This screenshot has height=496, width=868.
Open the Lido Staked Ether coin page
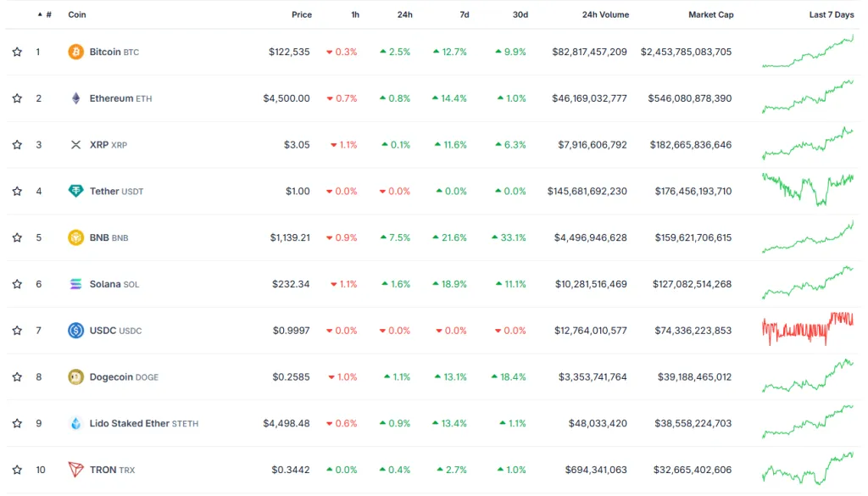click(129, 423)
